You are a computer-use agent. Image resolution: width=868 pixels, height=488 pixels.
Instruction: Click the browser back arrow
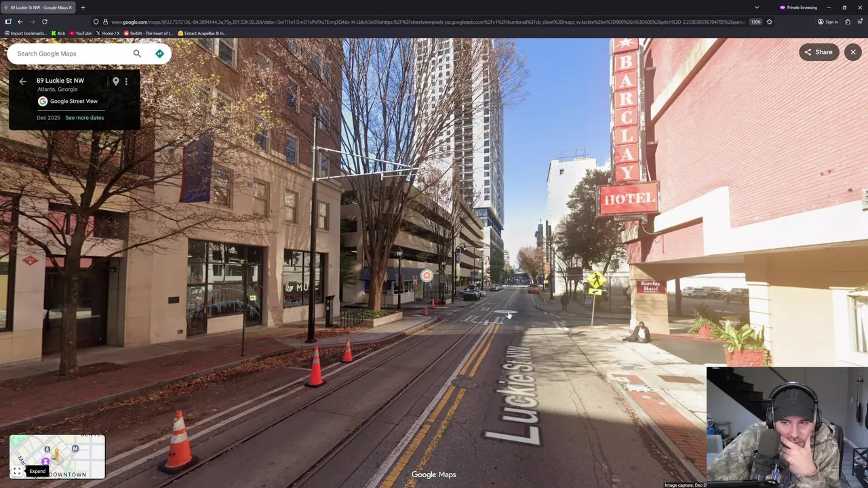pyautogui.click(x=20, y=22)
